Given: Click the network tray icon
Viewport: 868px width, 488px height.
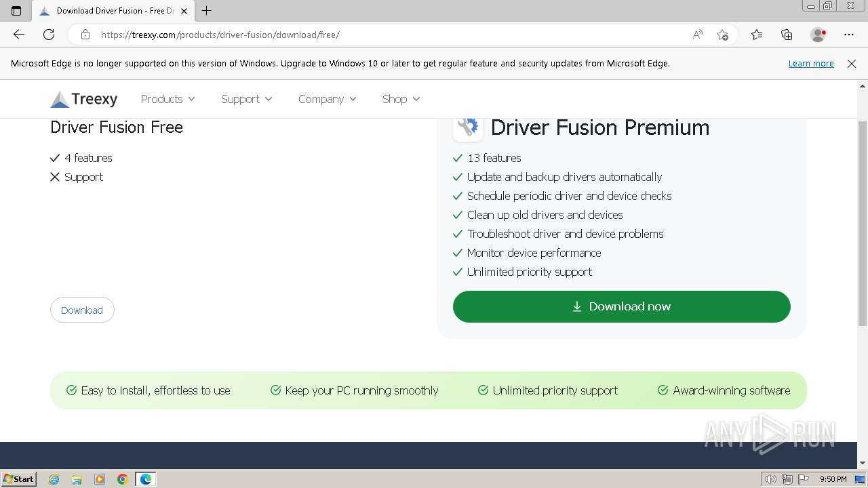Looking at the screenshot, I should click(787, 479).
